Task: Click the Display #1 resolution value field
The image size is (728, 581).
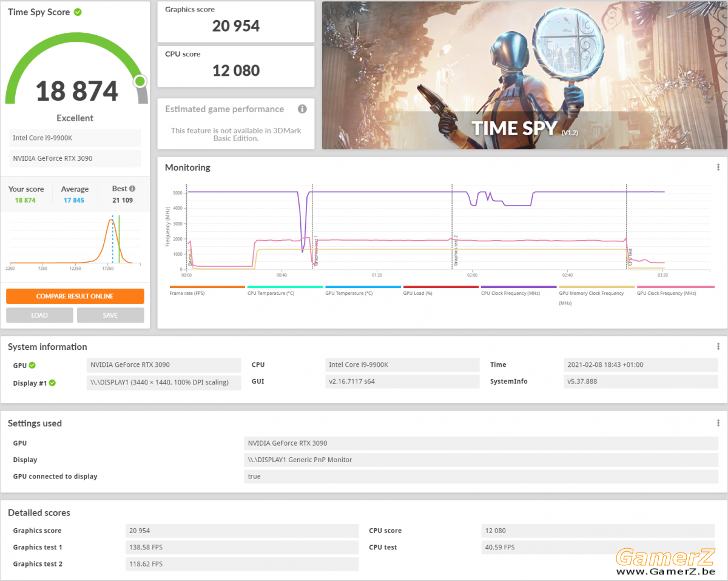Action: pyautogui.click(x=164, y=383)
